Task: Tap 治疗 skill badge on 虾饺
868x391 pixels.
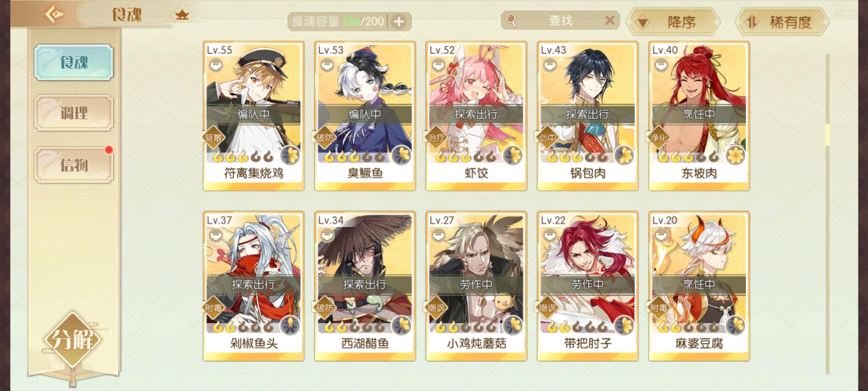Action: (x=436, y=138)
